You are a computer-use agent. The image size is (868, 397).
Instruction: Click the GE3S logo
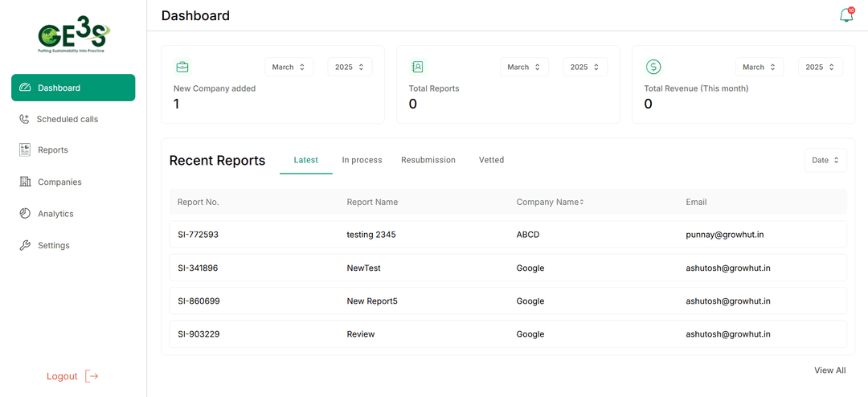74,35
